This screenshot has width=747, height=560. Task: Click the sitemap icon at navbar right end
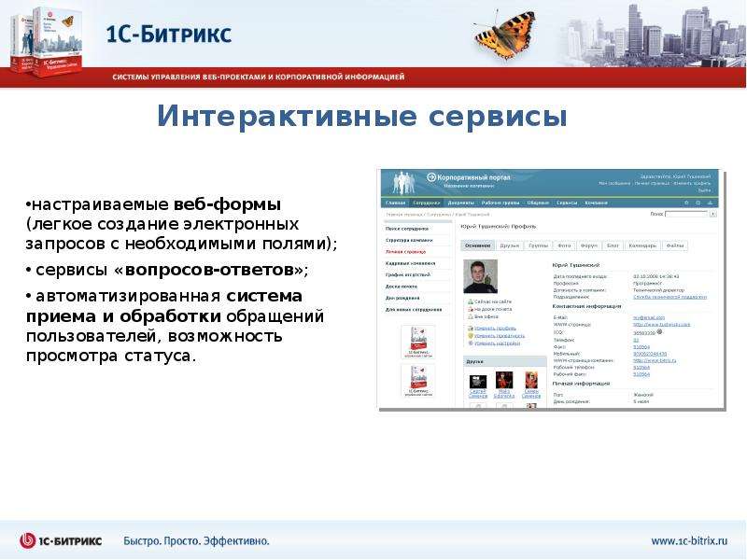pos(710,203)
